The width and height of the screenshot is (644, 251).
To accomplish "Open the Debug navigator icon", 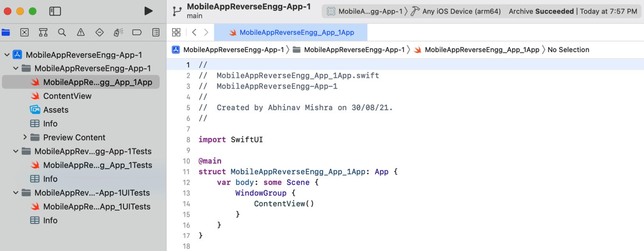I will click(x=118, y=32).
